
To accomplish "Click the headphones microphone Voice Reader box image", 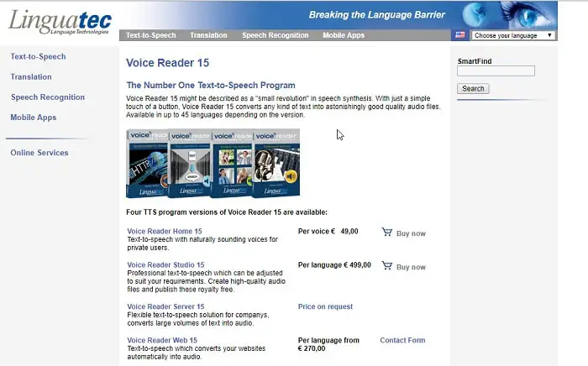I will [x=276, y=164].
